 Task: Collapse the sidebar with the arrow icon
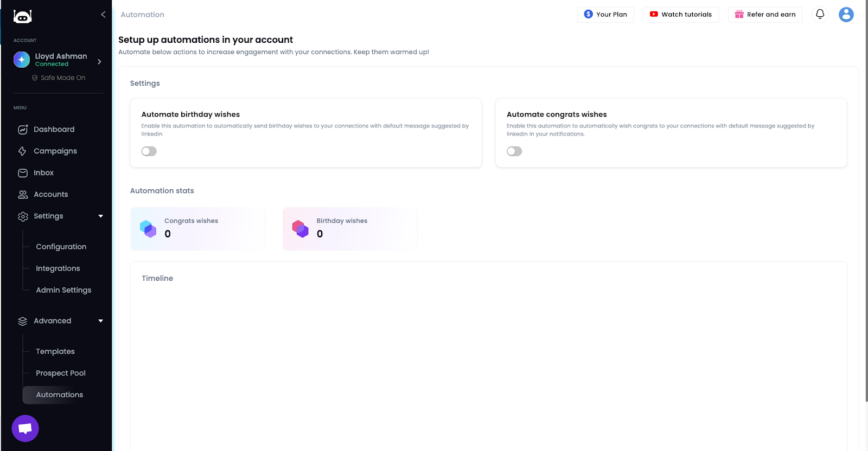tap(103, 15)
